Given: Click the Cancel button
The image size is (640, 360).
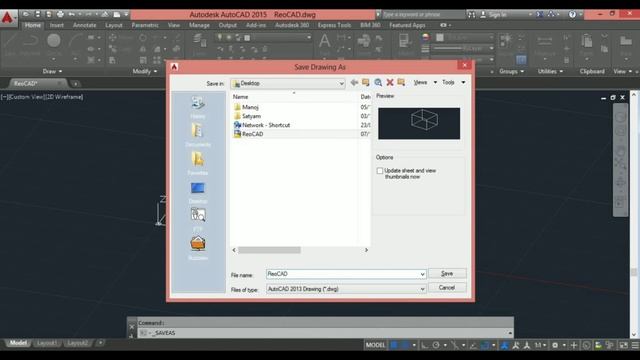Looking at the screenshot, I should [447, 288].
